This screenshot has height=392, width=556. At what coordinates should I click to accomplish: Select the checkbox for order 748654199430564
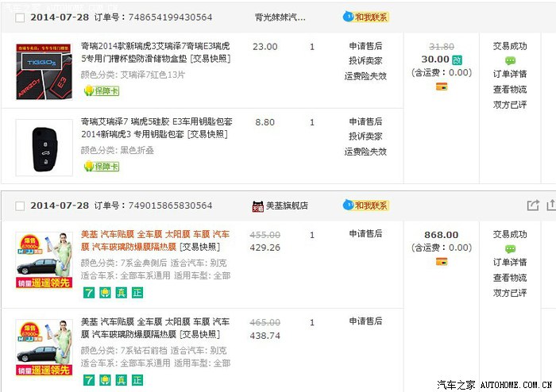(x=20, y=17)
